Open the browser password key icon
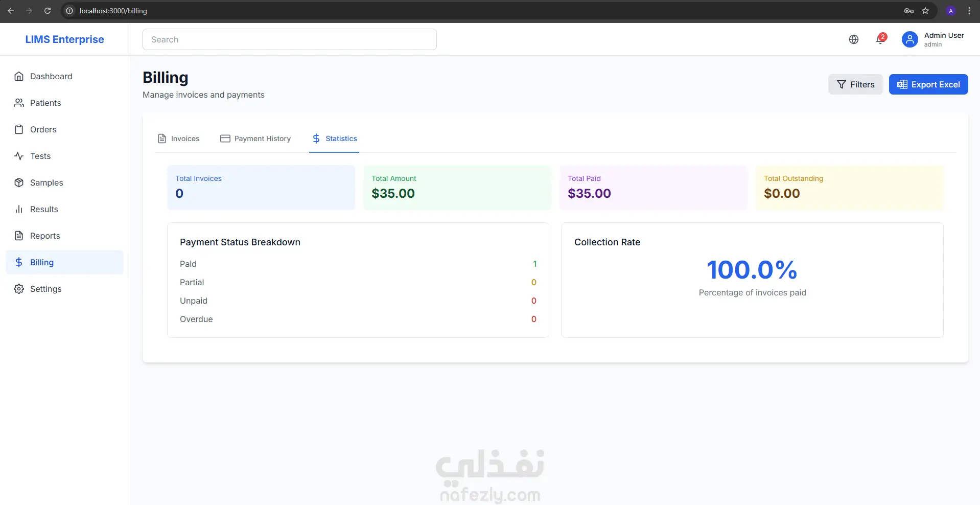The image size is (980, 505). 909,11
